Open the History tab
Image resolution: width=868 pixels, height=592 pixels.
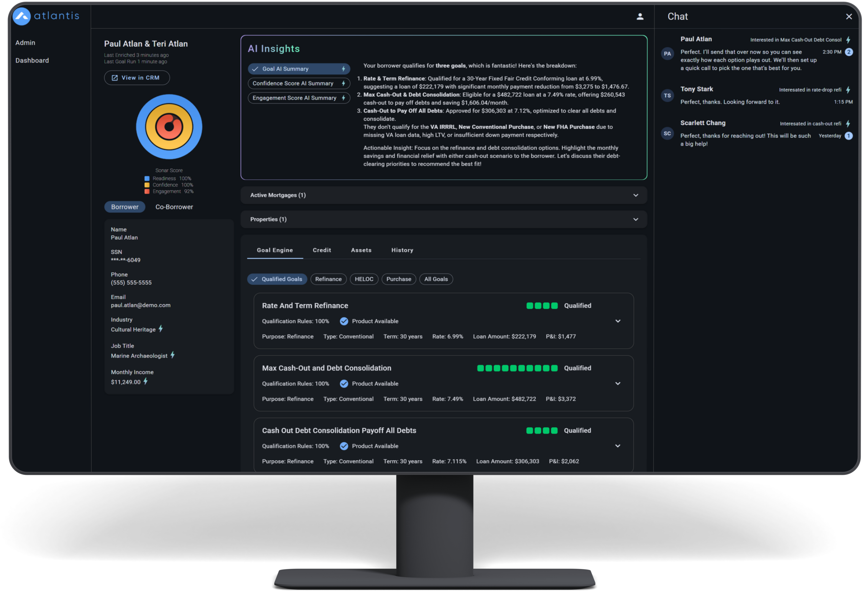(402, 250)
